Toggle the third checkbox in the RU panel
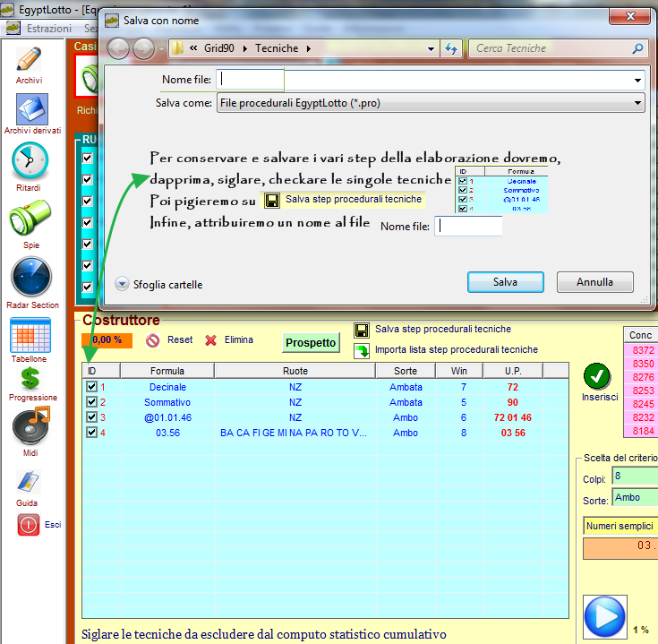658x644 pixels. pos(88,201)
